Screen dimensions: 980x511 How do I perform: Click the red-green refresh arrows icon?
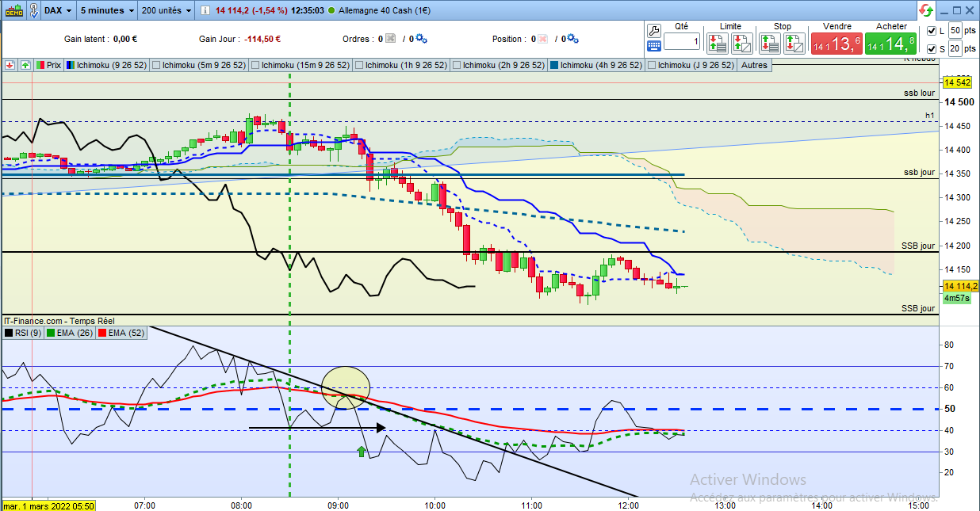[926, 10]
